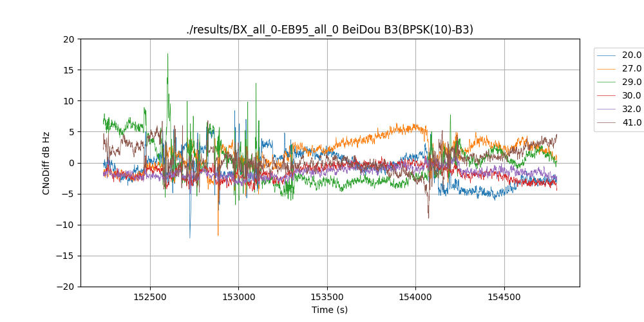Click the brown legend line for 41.0
The image size is (644, 322).
pos(607,122)
